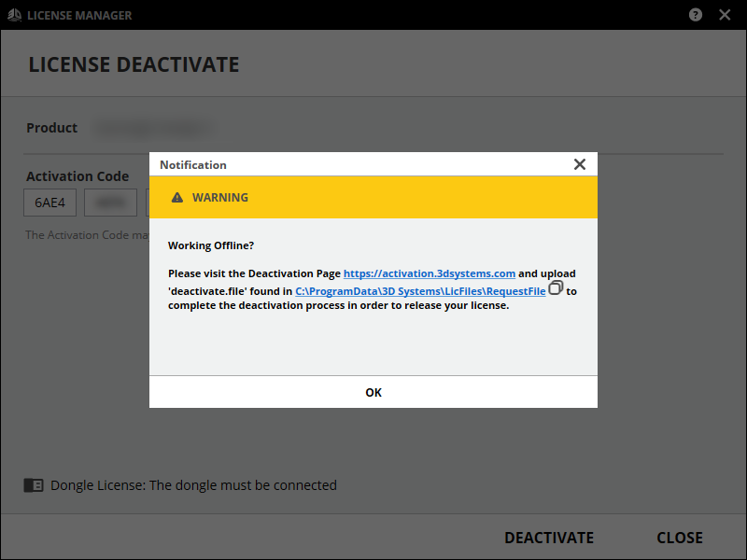Viewport: 747px width, 560px height.
Task: Click the CLOSE button at bottom right
Action: pos(680,538)
